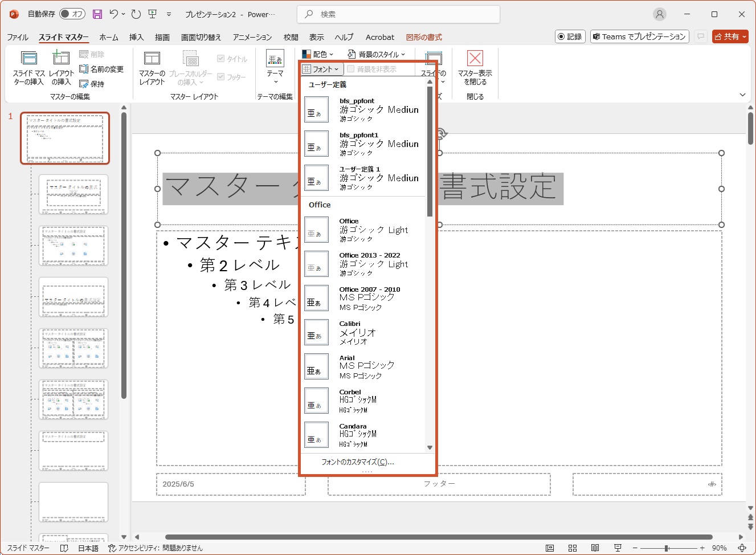
Task: Switch to the ホーム tab
Action: (x=108, y=38)
